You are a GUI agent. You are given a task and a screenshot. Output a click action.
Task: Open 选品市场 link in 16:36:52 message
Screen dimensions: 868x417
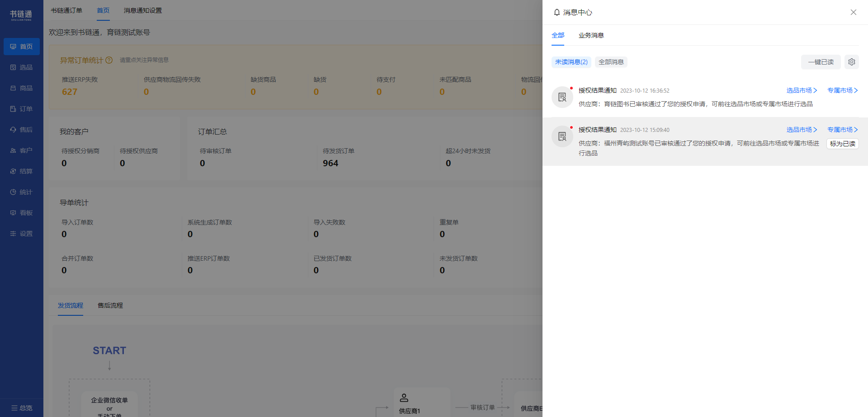pyautogui.click(x=802, y=90)
